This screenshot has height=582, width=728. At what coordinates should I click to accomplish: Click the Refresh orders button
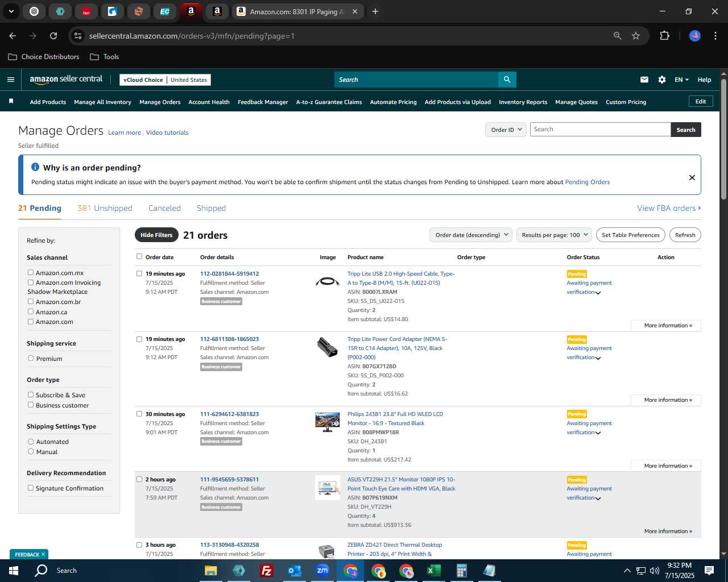tap(685, 235)
